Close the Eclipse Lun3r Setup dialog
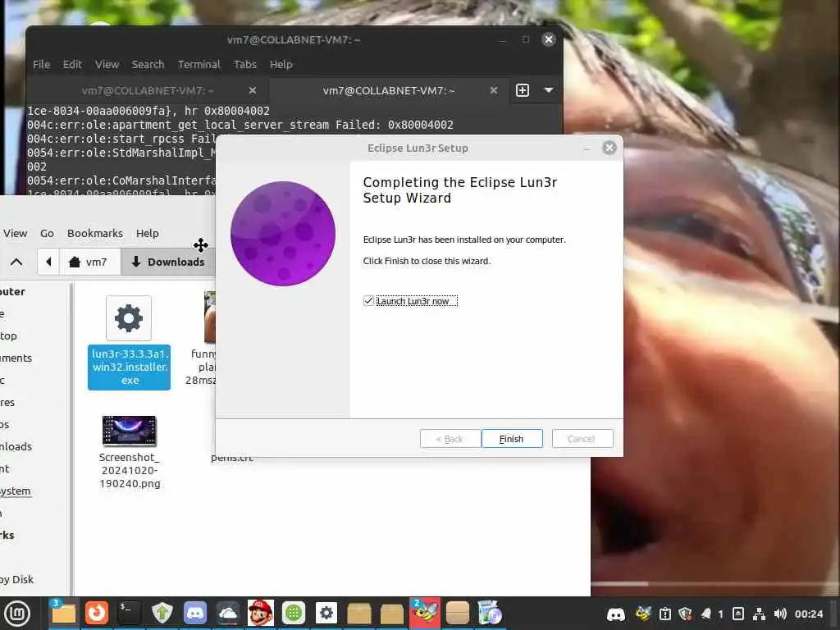The image size is (840, 630). (609, 148)
